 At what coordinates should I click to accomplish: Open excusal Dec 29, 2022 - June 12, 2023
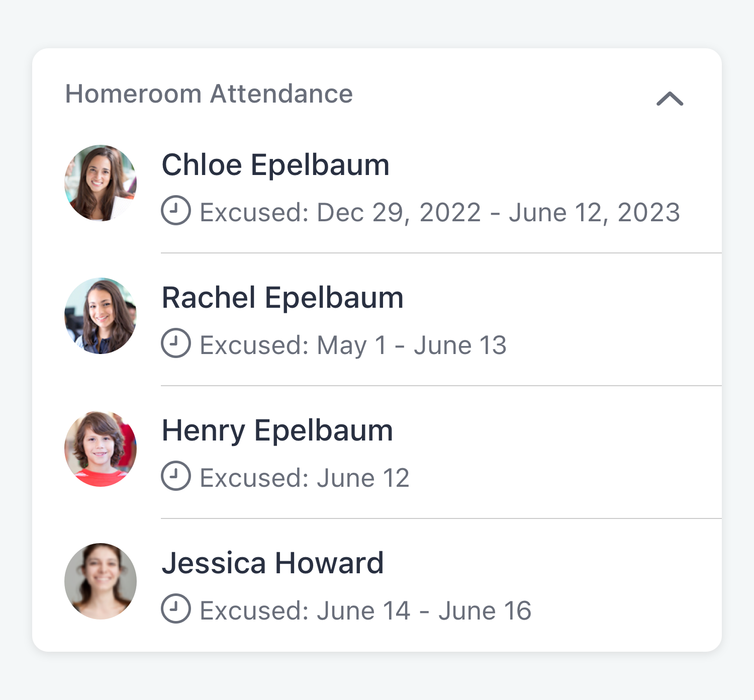pos(499,213)
